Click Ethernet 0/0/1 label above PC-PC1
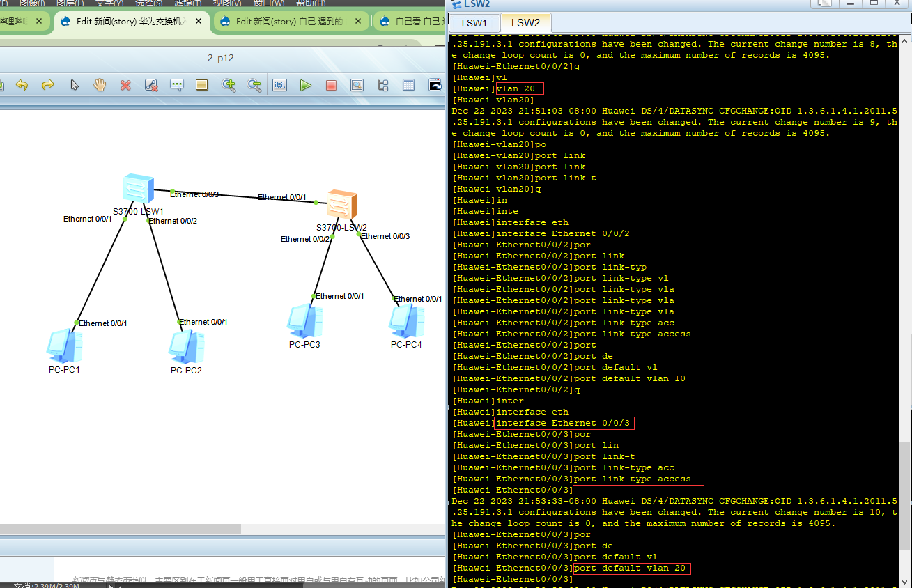Viewport: 912px width, 588px height. coord(102,323)
